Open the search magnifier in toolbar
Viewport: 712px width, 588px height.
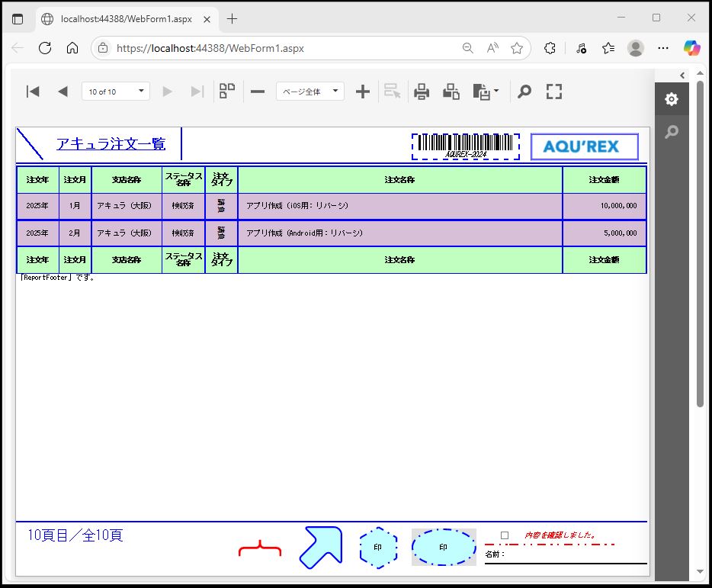524,92
